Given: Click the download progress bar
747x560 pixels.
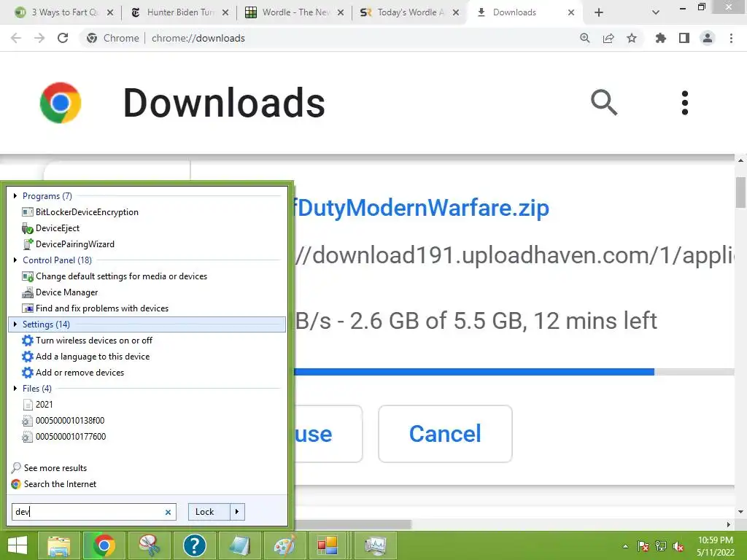Looking at the screenshot, I should (x=514, y=372).
